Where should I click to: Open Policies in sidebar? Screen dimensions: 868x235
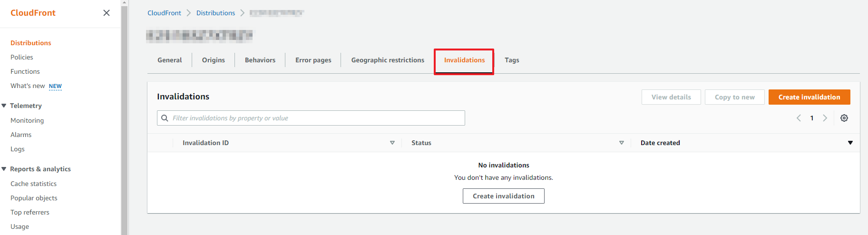[x=22, y=57]
